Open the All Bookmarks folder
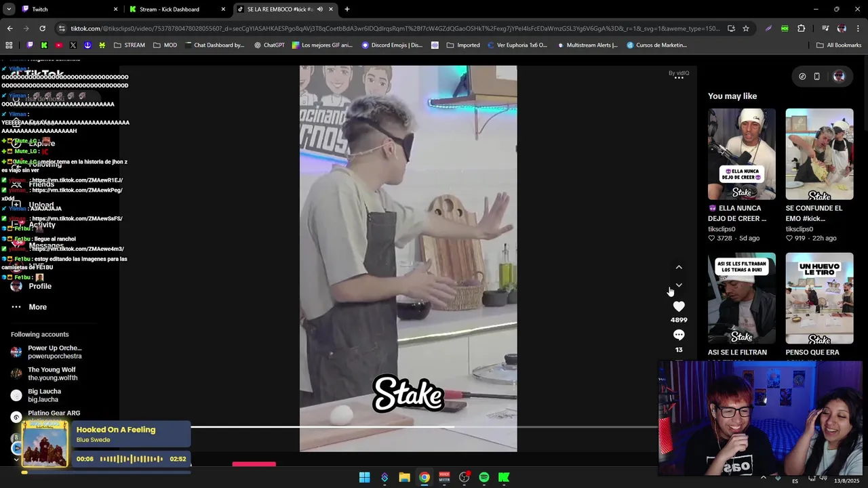The width and height of the screenshot is (868, 488). click(x=839, y=45)
